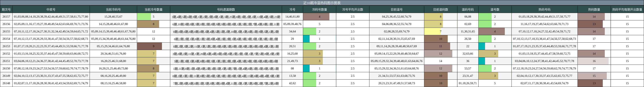This screenshot has width=644, height=87.
Task: Select the 温号数 column header
Action: tap(495, 9)
